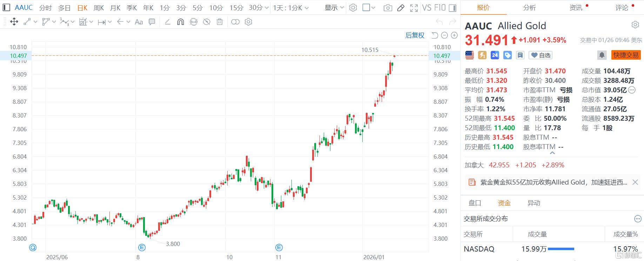The width and height of the screenshot is (644, 261).
Task: Click the 快捷交易 quick trade button
Action: coord(626,55)
